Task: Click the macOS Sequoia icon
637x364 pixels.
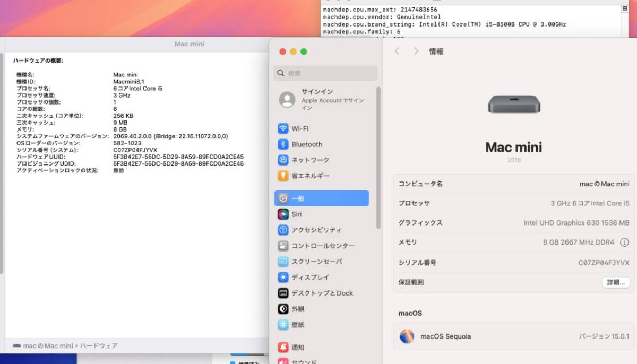Action: 407,336
